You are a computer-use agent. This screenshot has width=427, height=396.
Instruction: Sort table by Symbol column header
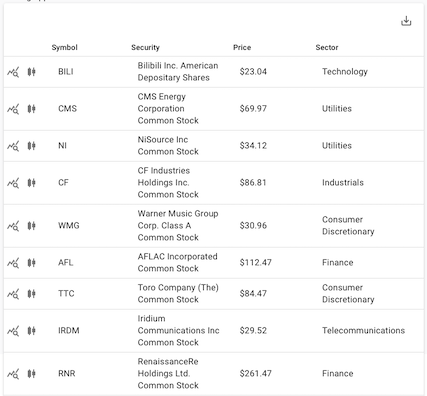pyautogui.click(x=64, y=47)
